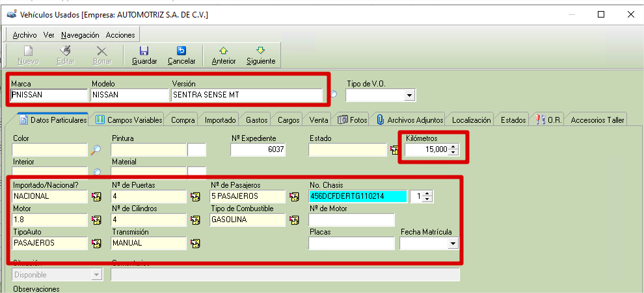Screen dimensions: 644x293
Task: Increase chassis counter spinner next to No. Chasis
Action: 427,194
